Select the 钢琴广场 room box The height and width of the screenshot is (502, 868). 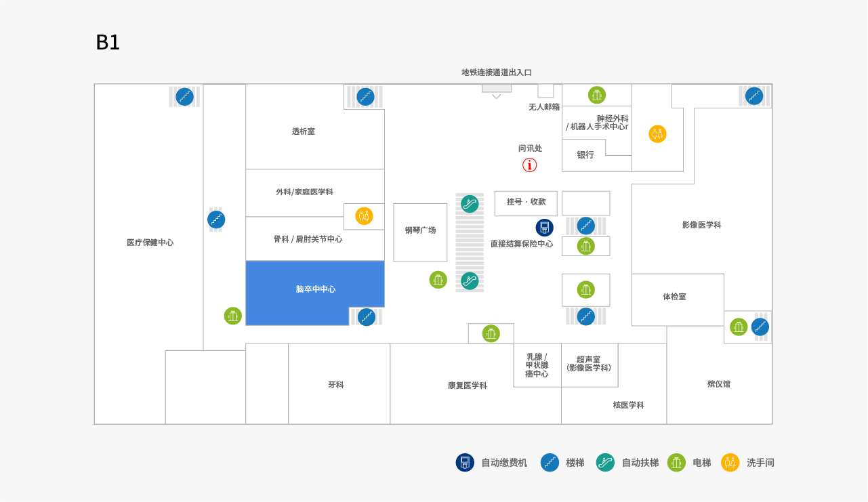click(420, 232)
